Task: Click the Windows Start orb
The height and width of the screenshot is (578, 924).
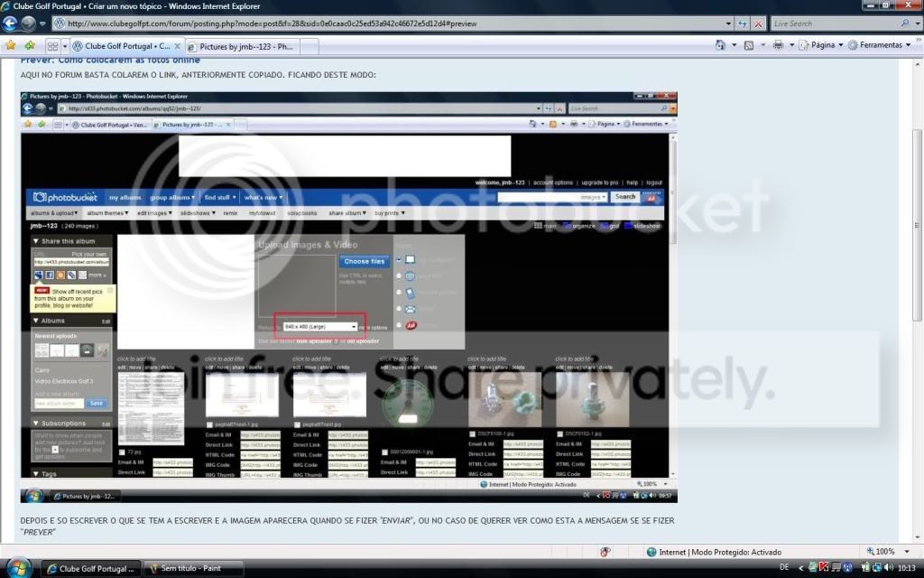Action: point(18,568)
